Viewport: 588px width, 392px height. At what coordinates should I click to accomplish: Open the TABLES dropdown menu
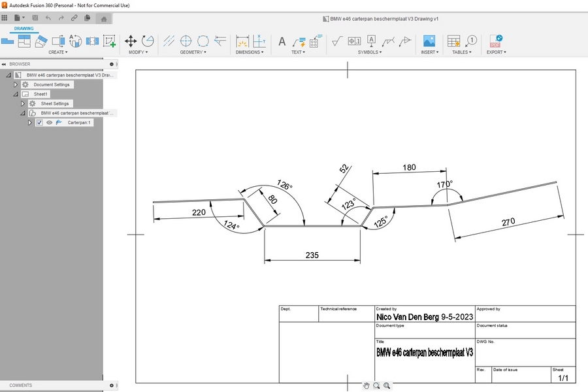pyautogui.click(x=462, y=52)
